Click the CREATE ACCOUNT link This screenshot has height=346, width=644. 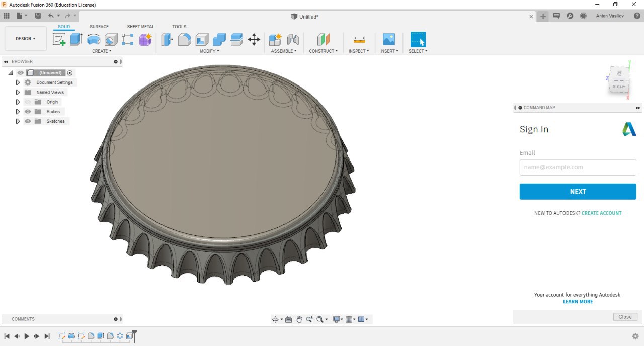[601, 213]
